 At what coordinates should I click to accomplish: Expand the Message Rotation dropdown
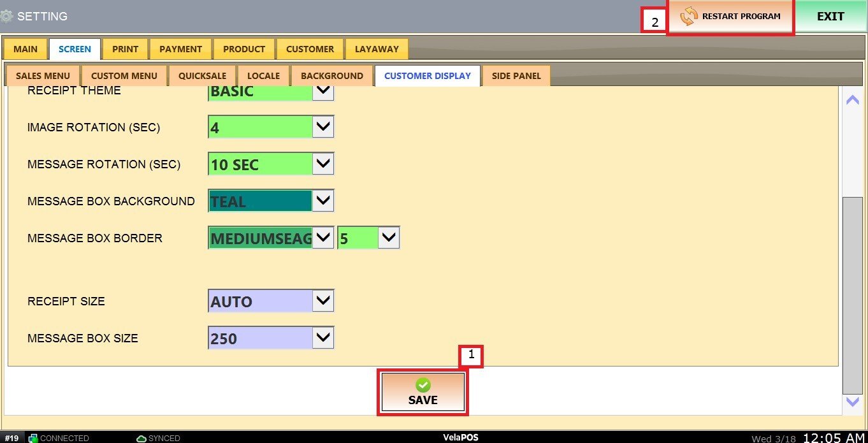[323, 164]
